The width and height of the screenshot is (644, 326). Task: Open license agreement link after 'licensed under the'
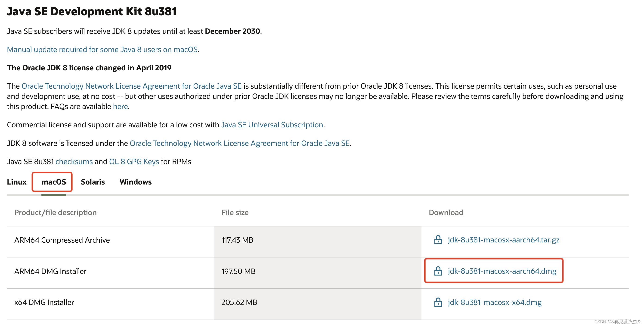(x=239, y=143)
